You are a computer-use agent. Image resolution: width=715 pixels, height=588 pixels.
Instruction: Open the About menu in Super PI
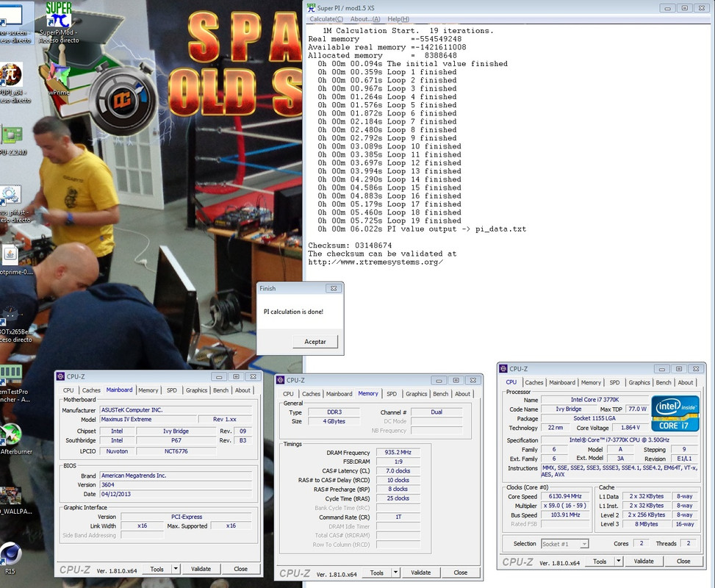click(364, 18)
